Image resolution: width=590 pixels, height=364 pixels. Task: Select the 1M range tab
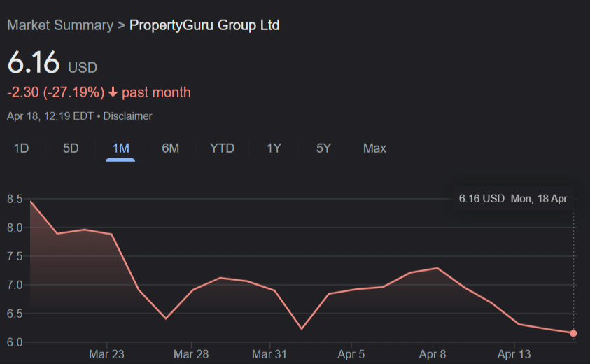click(121, 148)
